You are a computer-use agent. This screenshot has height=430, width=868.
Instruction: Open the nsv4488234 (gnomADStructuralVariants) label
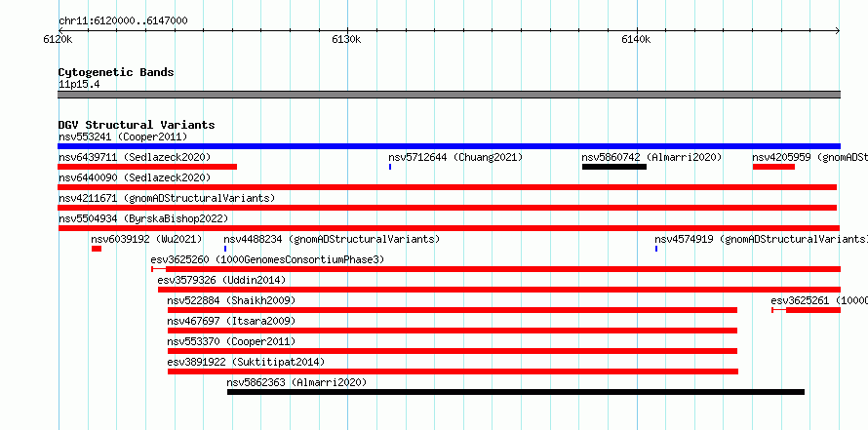(332, 239)
